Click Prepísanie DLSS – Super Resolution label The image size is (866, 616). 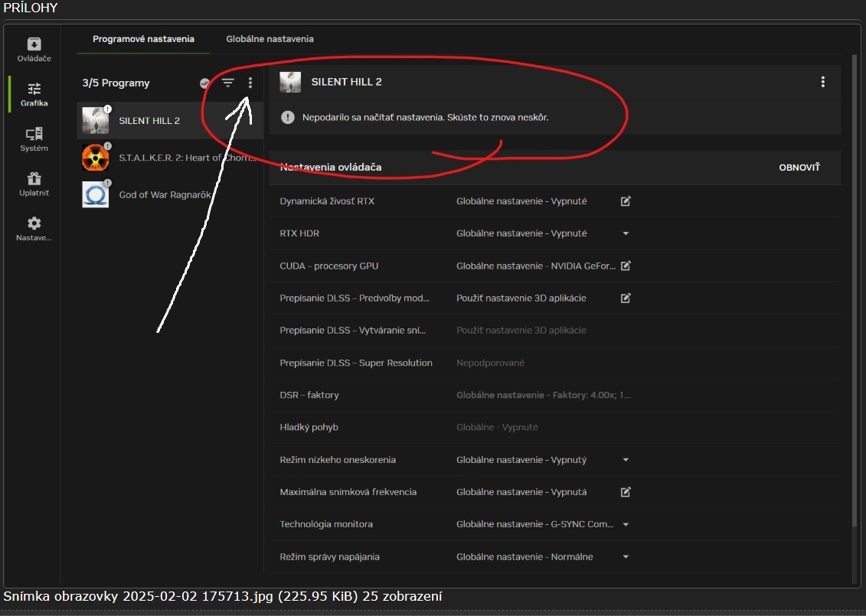click(x=356, y=363)
